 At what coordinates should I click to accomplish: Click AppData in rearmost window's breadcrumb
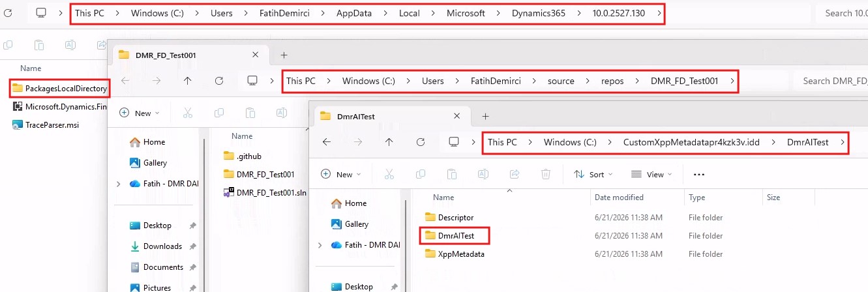tap(353, 13)
